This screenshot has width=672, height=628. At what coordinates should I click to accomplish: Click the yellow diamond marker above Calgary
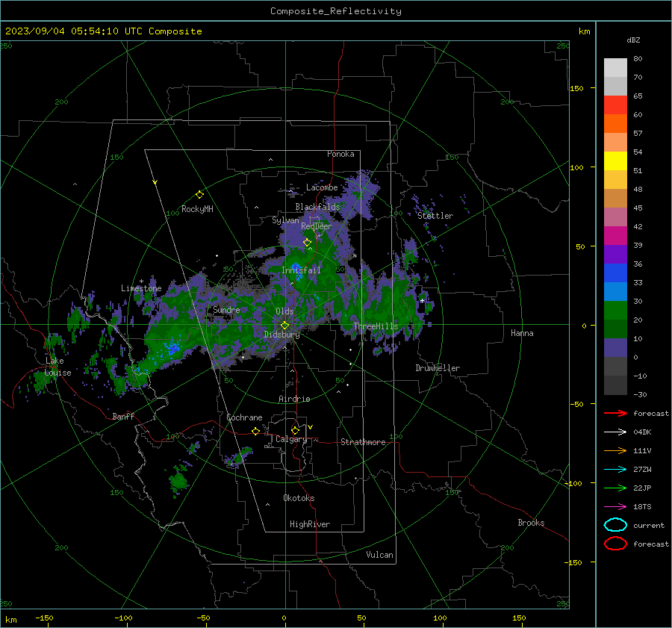click(295, 430)
